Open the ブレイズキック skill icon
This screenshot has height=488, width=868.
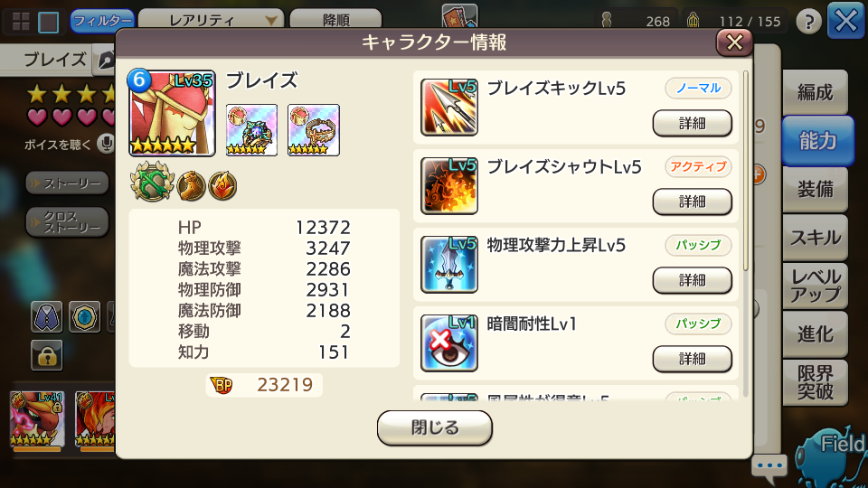point(449,108)
